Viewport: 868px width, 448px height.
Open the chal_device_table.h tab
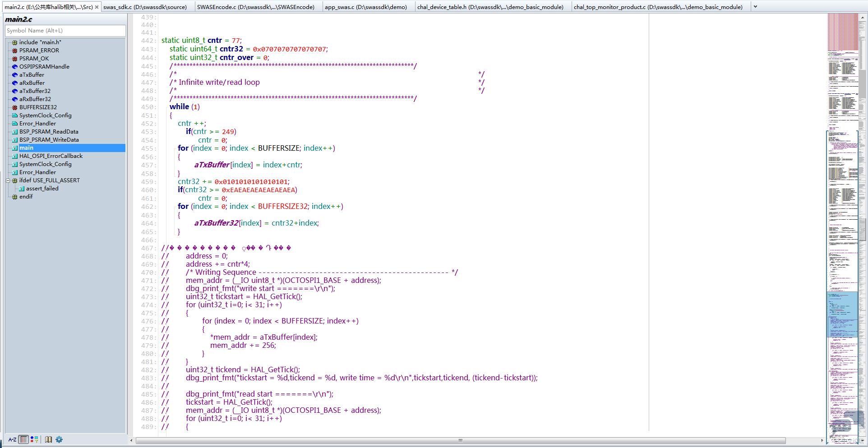click(x=490, y=7)
